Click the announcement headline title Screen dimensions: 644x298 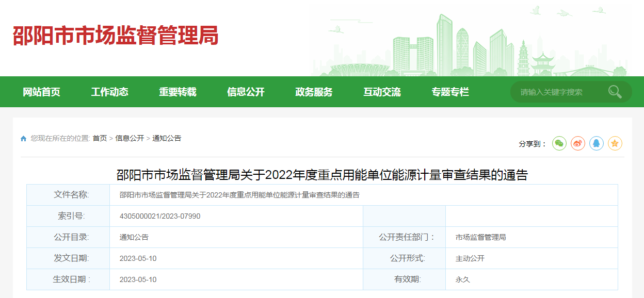point(323,175)
